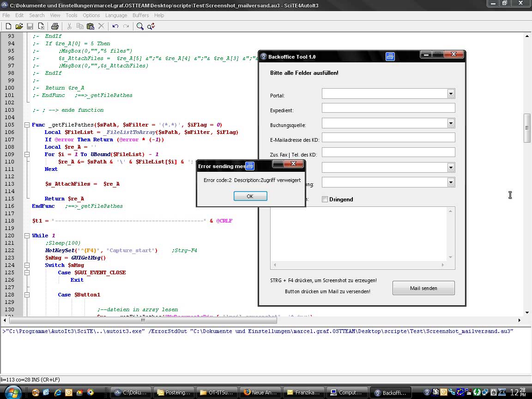The width and height of the screenshot is (532, 399).
Task: Click the New file toolbar icon
Action: 8,26
